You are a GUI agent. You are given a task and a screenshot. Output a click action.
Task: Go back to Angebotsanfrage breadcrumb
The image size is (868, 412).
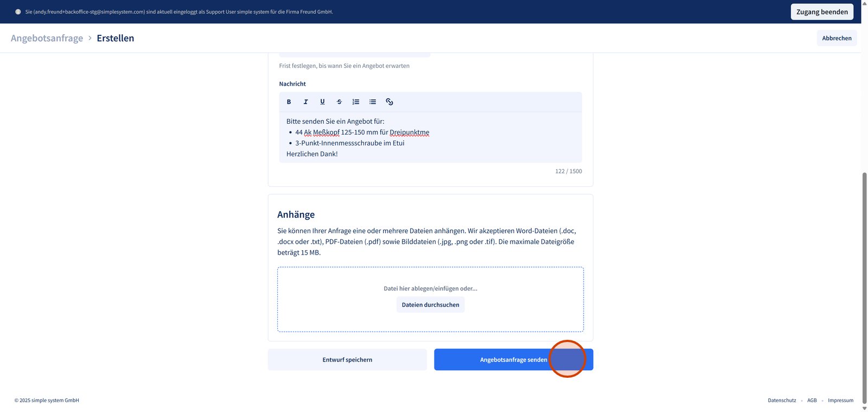tap(47, 38)
